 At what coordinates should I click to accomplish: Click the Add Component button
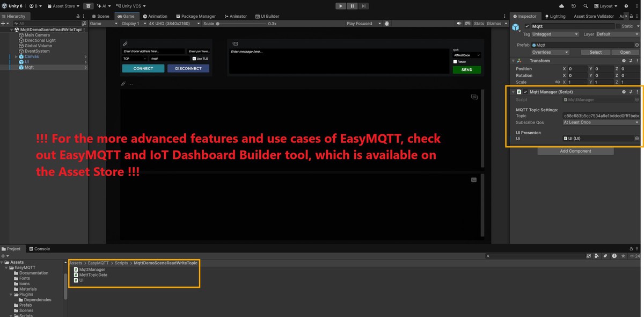[575, 151]
